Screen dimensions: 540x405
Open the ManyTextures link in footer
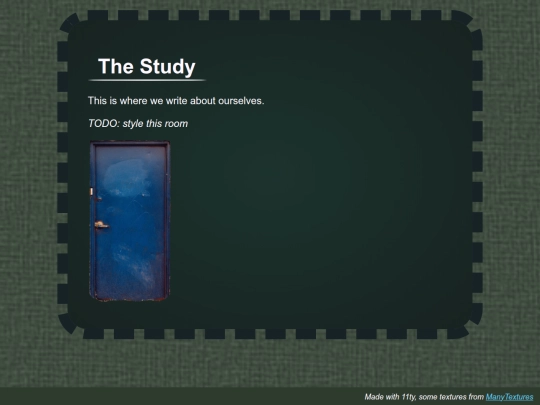pos(509,397)
